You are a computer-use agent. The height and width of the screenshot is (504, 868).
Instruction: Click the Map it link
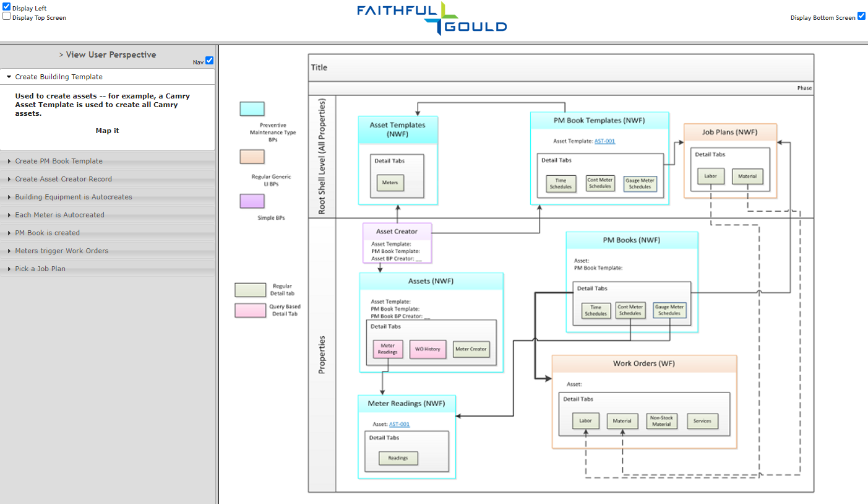pyautogui.click(x=107, y=131)
